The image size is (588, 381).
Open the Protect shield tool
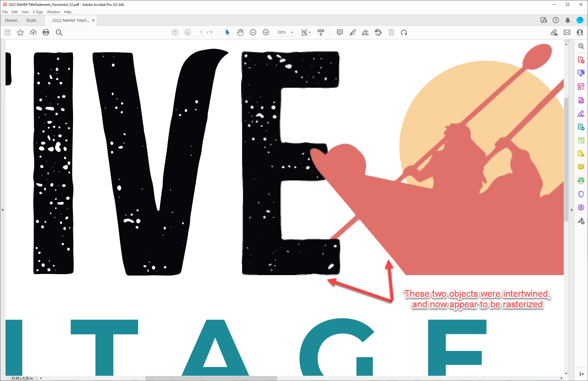581,194
